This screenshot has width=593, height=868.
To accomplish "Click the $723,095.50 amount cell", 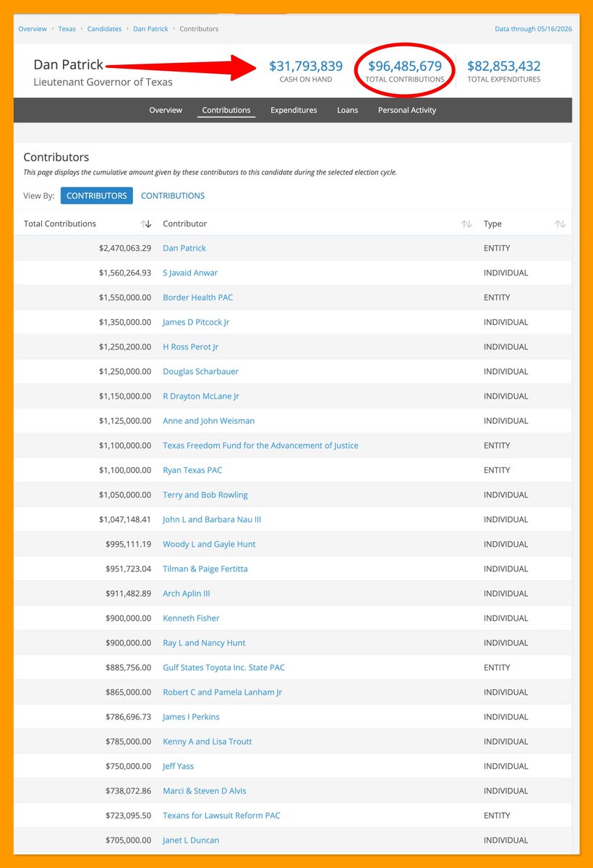I will pos(129,815).
